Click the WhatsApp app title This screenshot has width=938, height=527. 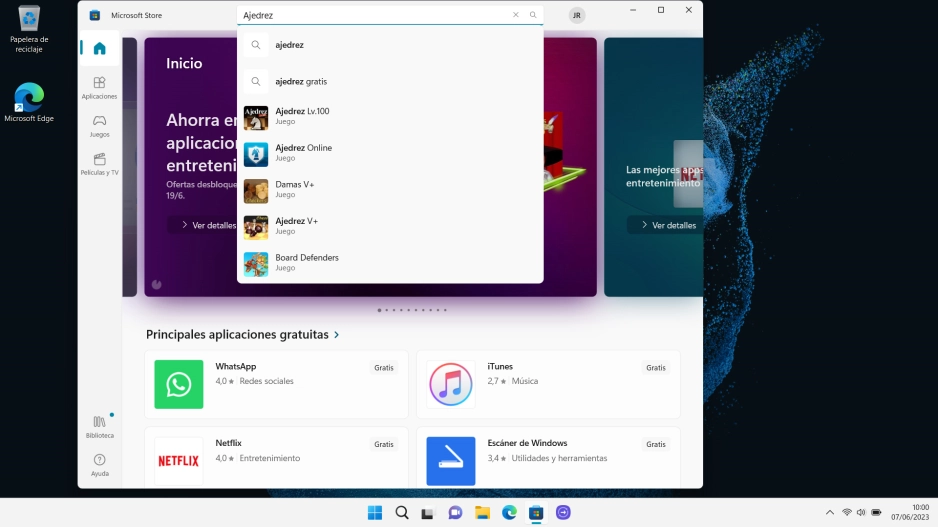(x=236, y=367)
